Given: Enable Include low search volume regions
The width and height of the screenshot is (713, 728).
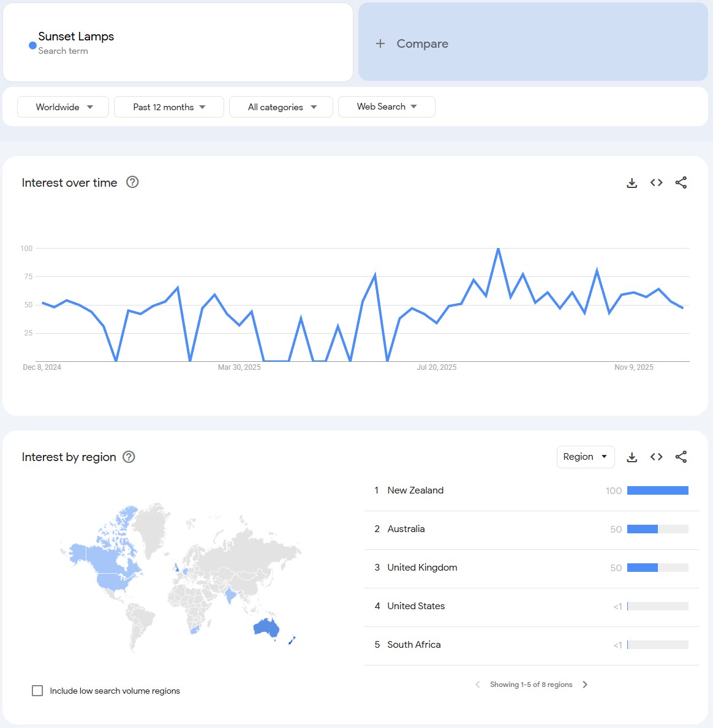Looking at the screenshot, I should pos(37,691).
